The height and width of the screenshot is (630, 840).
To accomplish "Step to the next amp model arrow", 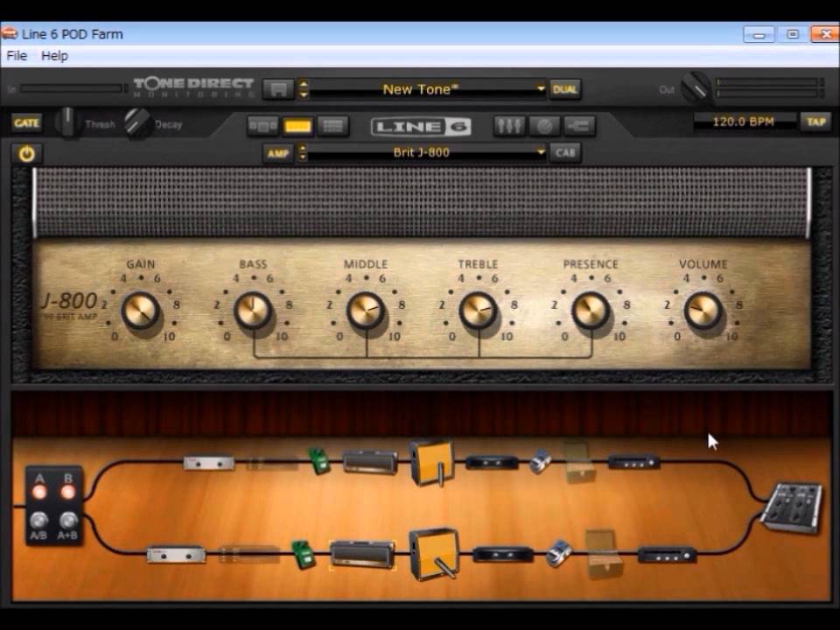I will (303, 157).
